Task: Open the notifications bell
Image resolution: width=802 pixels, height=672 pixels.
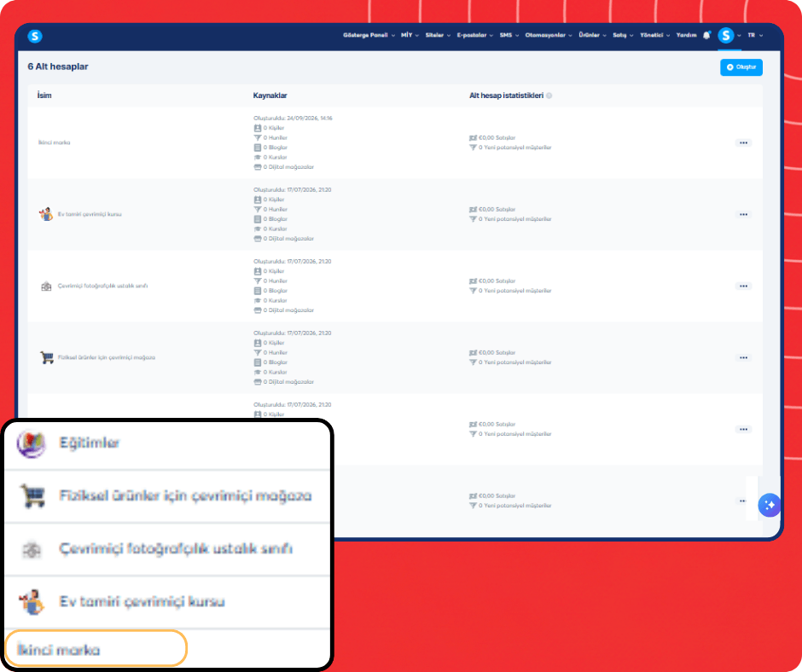Action: (x=706, y=35)
